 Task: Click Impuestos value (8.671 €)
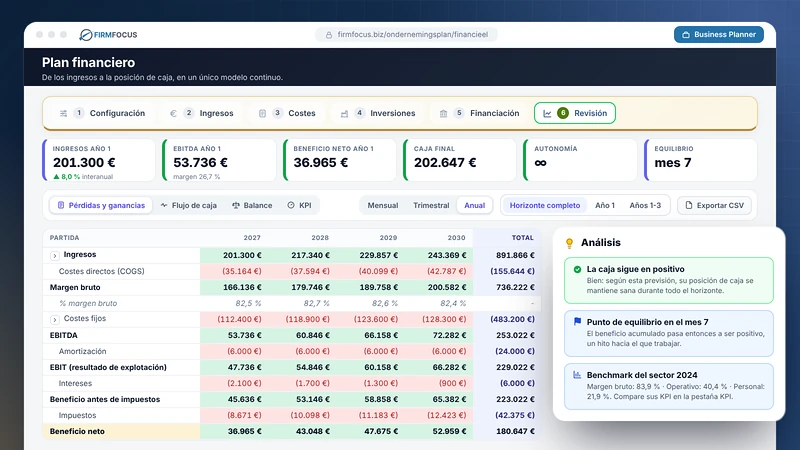click(244, 415)
